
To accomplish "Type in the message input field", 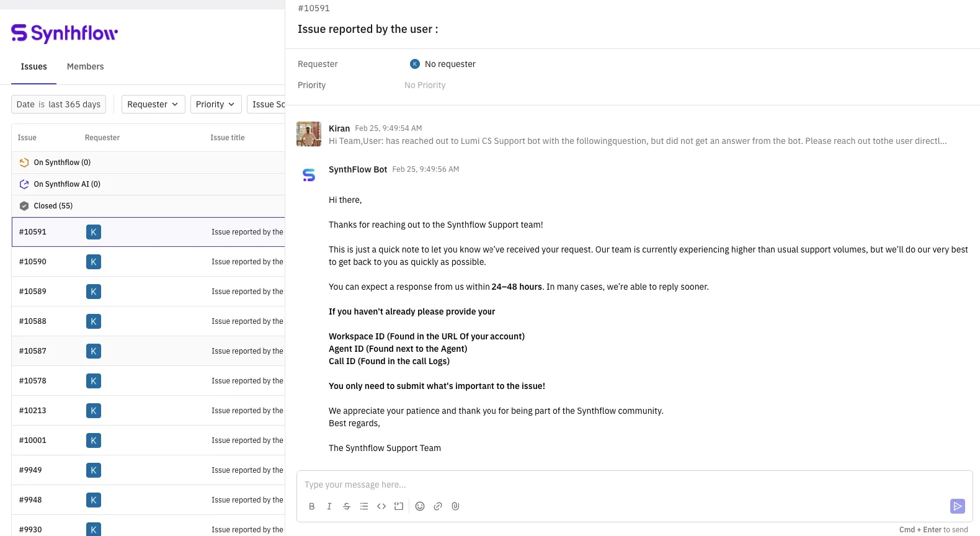I will point(635,485).
